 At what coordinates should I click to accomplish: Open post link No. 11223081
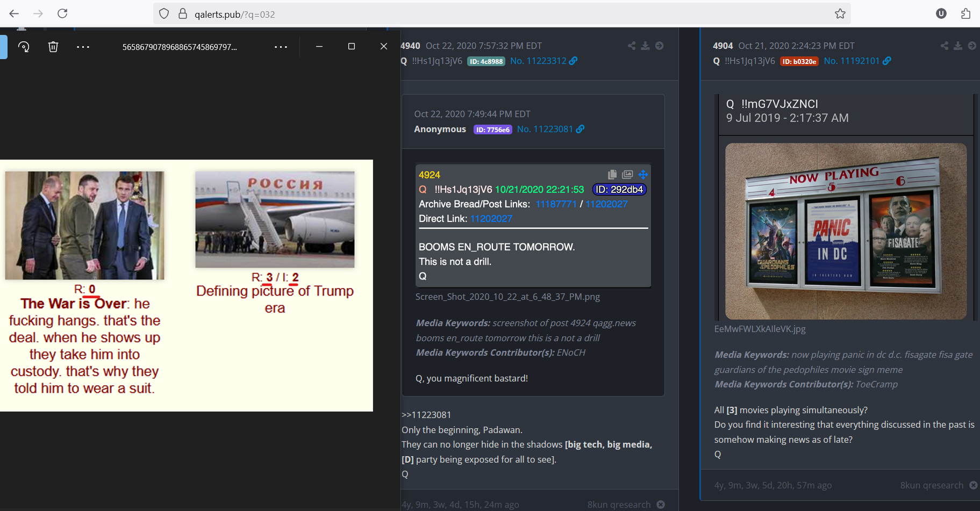coord(545,129)
